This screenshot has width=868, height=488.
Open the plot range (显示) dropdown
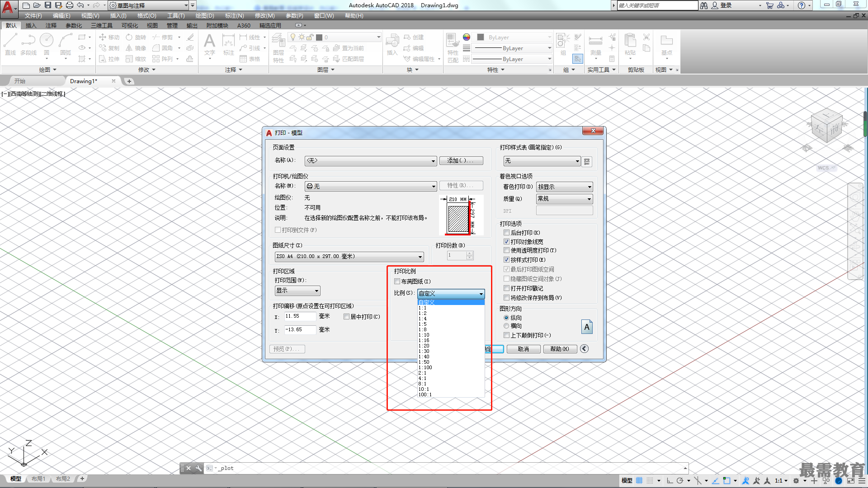pyautogui.click(x=297, y=291)
